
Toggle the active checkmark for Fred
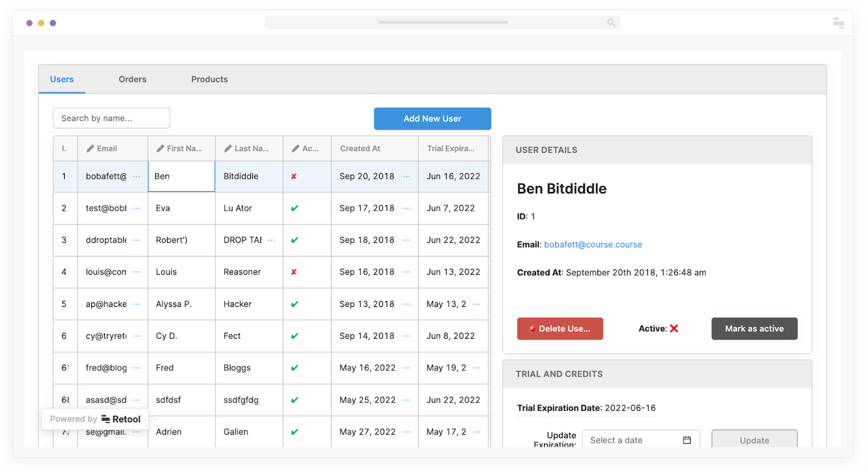[295, 368]
